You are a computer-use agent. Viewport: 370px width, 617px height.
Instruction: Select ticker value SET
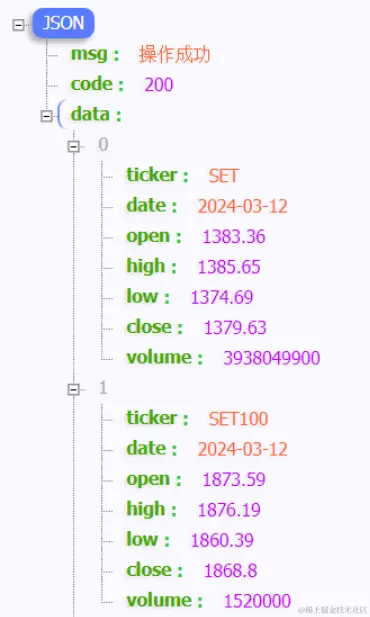point(223,176)
